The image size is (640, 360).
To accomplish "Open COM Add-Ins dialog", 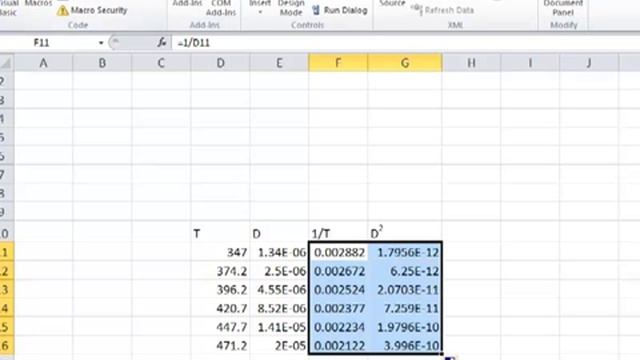I will point(221,8).
